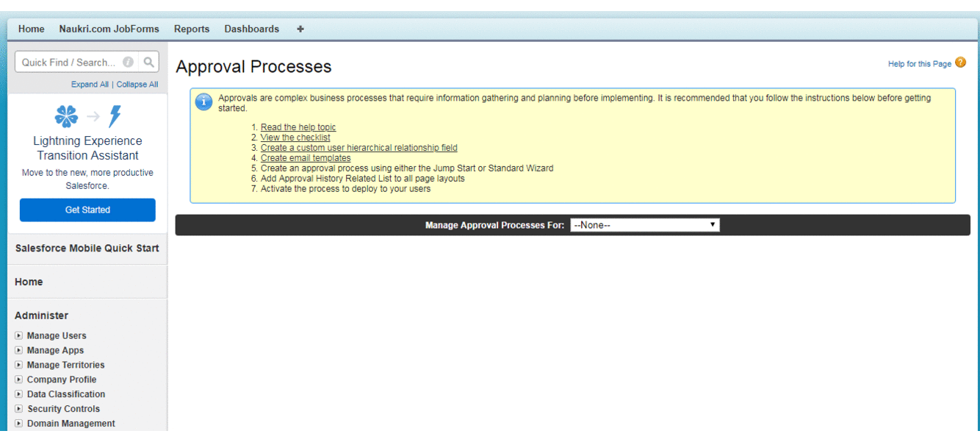Click the blue flower Salesforce Classic icon
The width and height of the screenshot is (980, 442).
coord(66,116)
